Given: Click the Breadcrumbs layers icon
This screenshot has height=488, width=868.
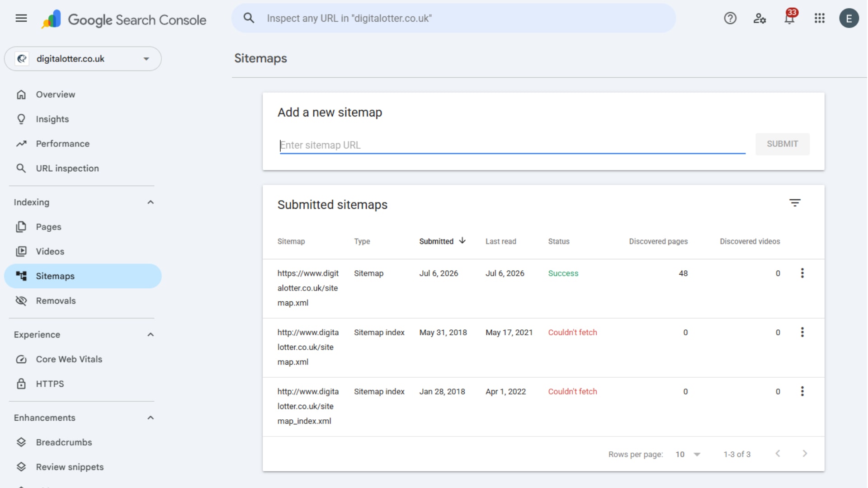Looking at the screenshot, I should point(21,442).
